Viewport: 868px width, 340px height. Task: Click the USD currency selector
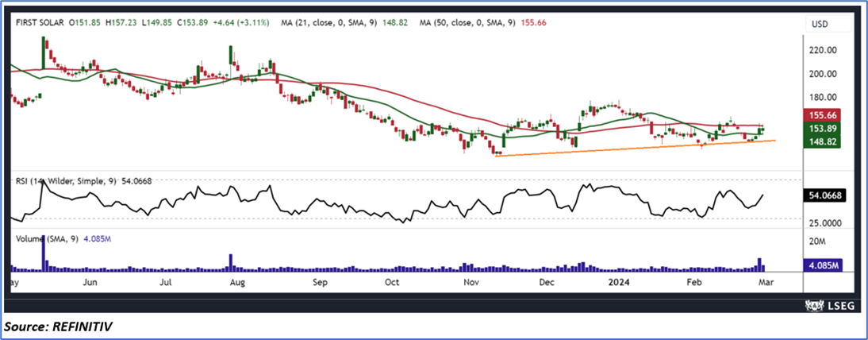pos(828,24)
